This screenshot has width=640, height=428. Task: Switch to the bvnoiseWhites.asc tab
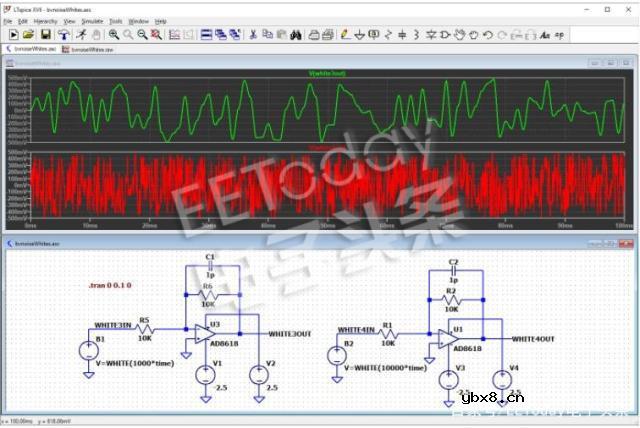point(34,48)
